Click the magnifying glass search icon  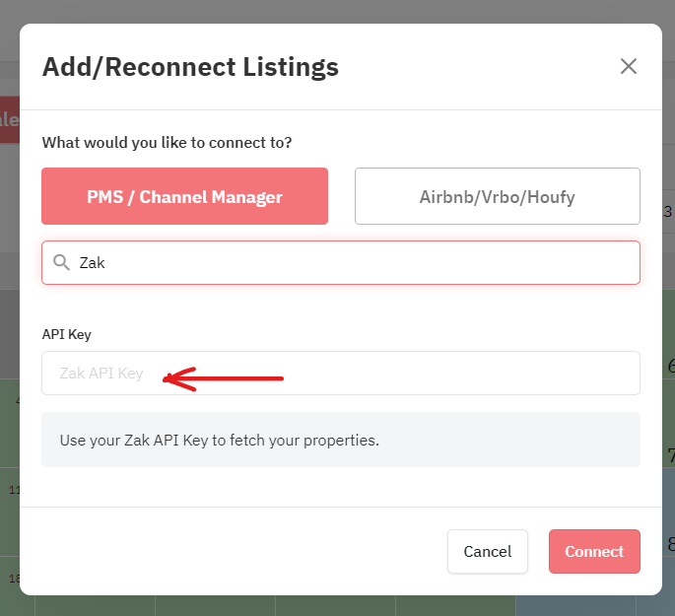coord(61,262)
